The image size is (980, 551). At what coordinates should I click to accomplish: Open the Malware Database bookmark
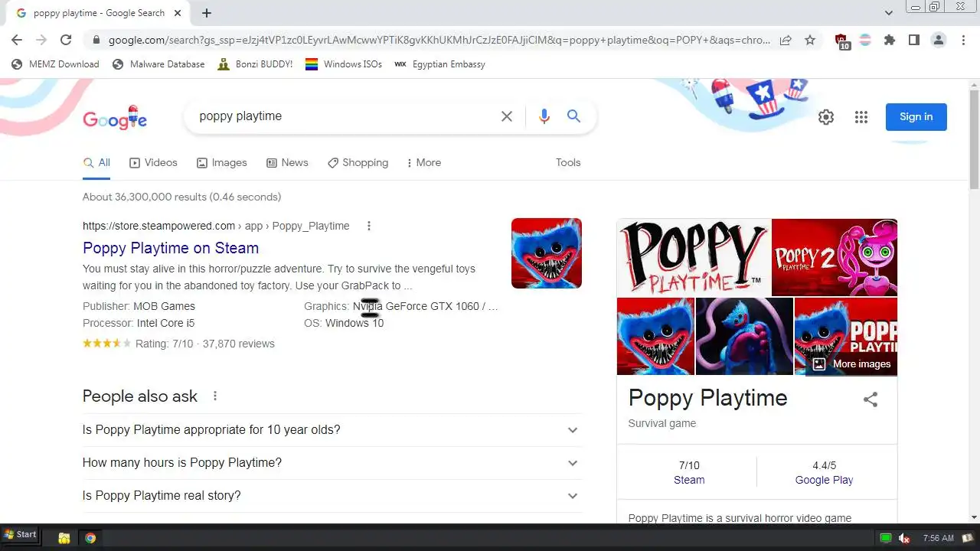158,64
